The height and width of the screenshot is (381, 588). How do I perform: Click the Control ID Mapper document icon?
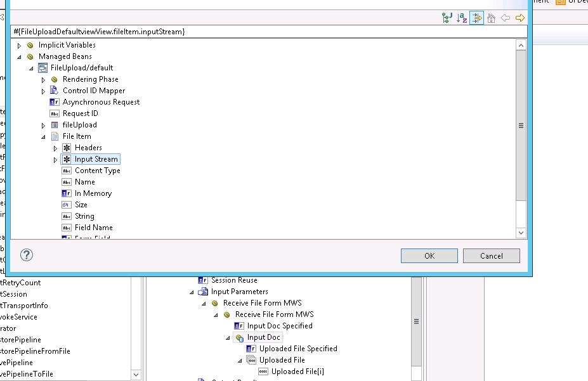(54, 90)
